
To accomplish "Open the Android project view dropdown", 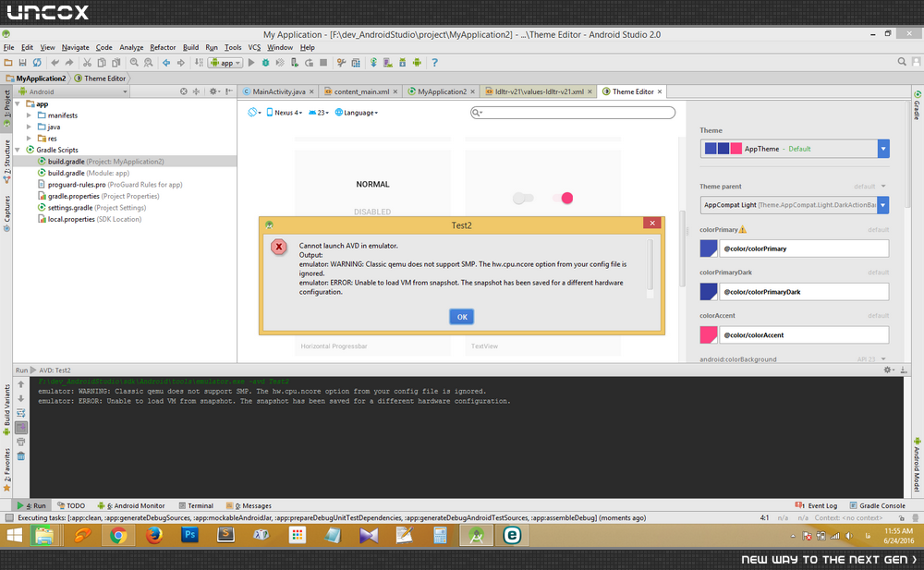I will pos(72,91).
